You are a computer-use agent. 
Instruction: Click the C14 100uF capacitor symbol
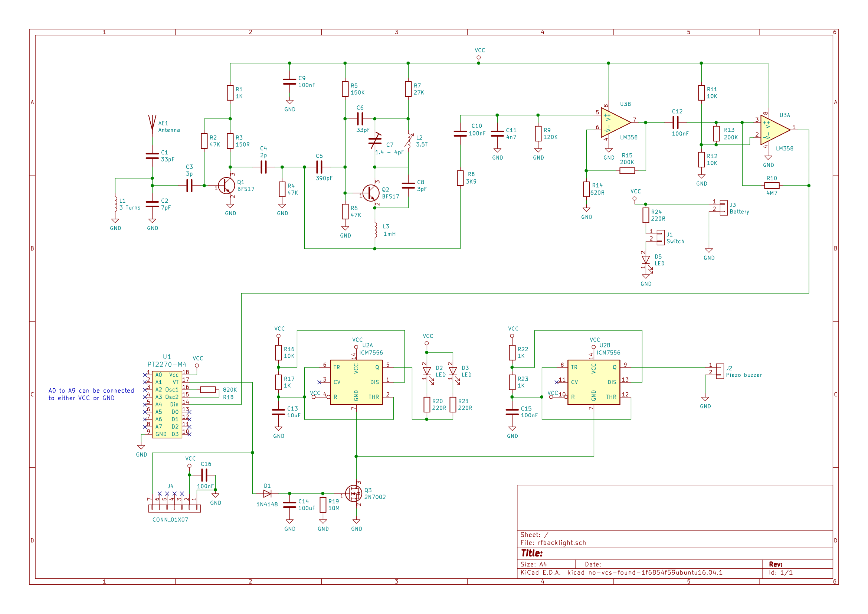[x=289, y=505]
